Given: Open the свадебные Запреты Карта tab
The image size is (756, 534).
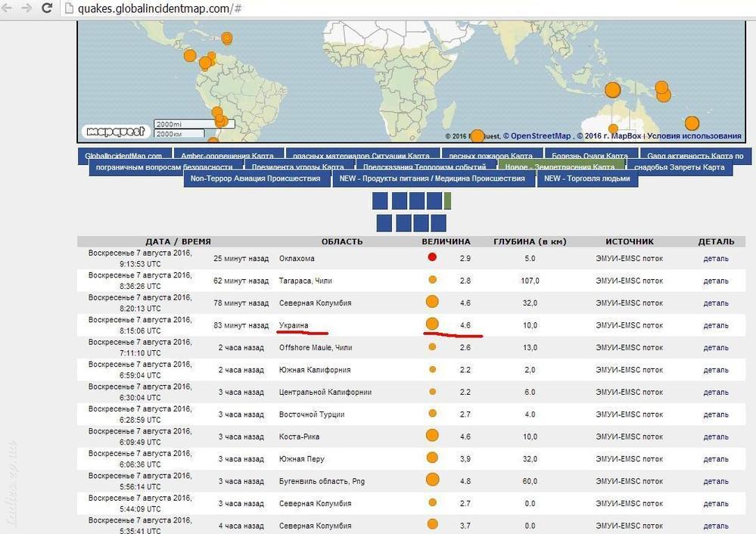Looking at the screenshot, I should (x=679, y=166).
